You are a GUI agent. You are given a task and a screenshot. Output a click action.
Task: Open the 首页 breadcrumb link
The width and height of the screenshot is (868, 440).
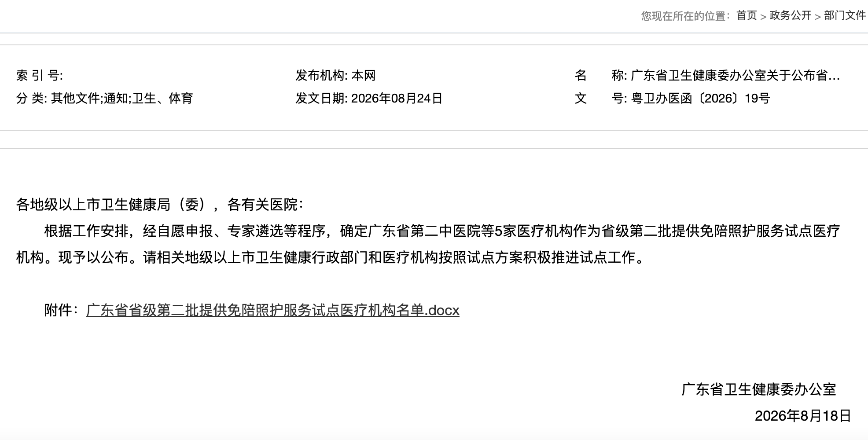(x=747, y=15)
